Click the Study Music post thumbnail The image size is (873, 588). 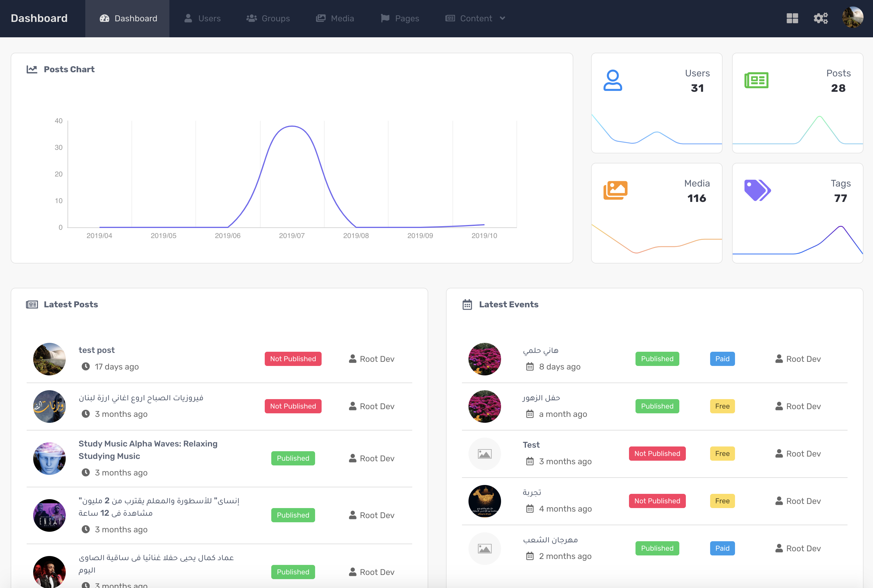click(49, 458)
